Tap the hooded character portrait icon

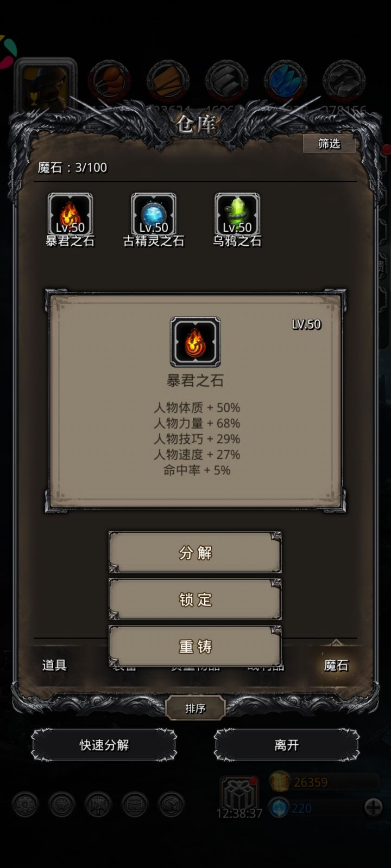(x=46, y=83)
